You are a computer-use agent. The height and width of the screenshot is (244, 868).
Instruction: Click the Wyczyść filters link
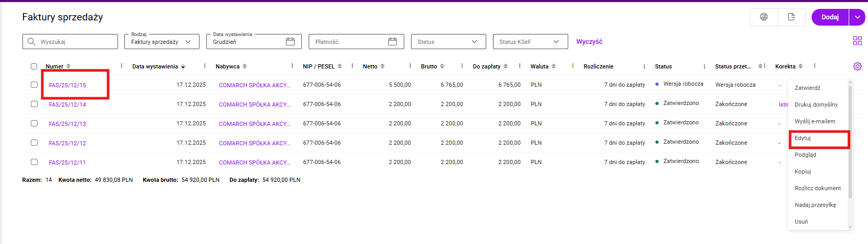[589, 42]
